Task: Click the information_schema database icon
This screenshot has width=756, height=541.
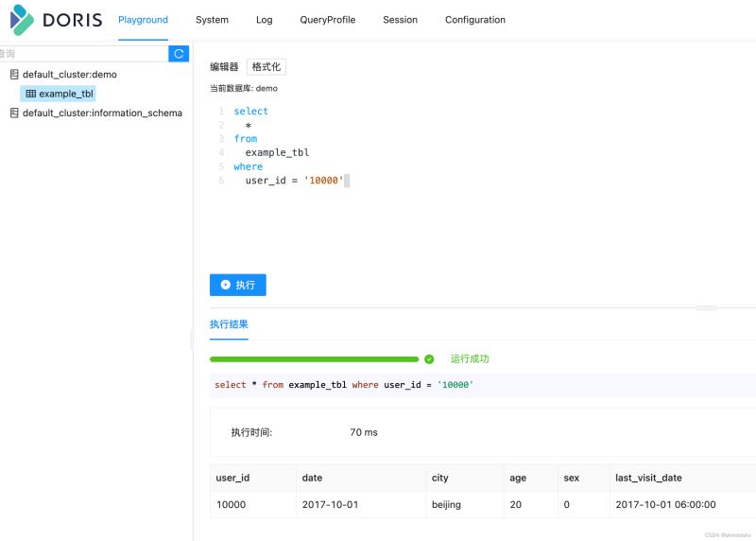Action: pos(14,113)
